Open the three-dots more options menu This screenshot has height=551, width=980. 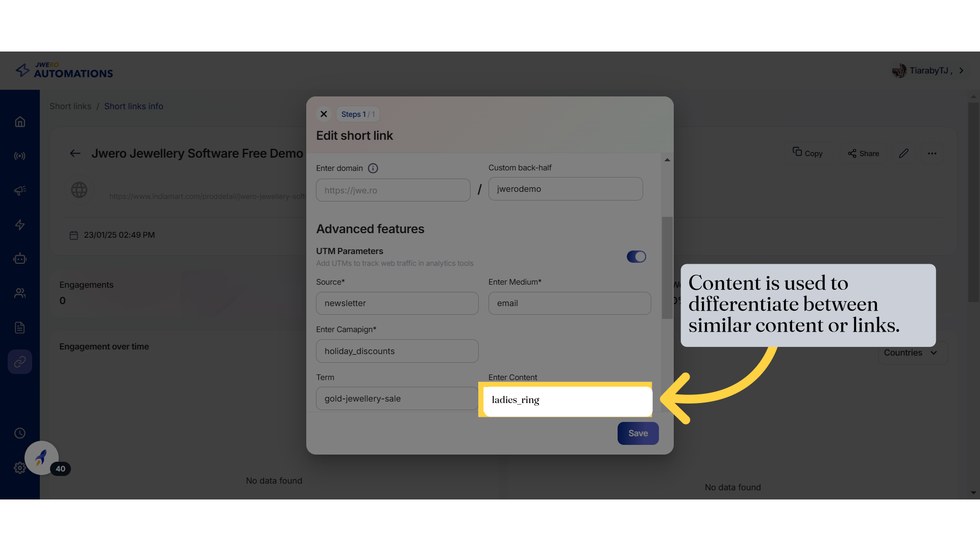click(932, 154)
